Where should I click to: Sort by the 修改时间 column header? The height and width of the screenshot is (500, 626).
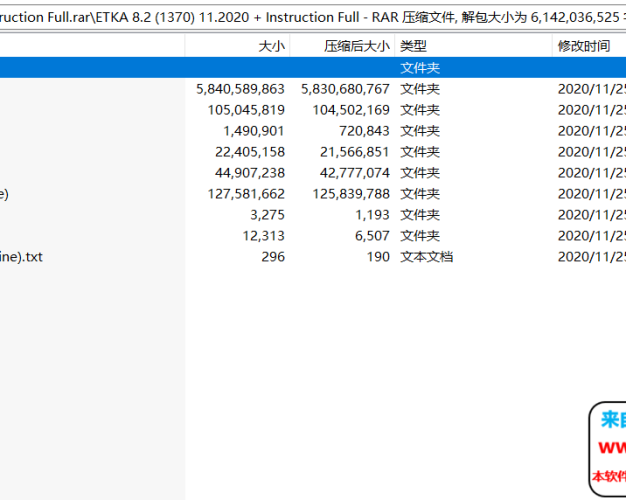pos(589,46)
